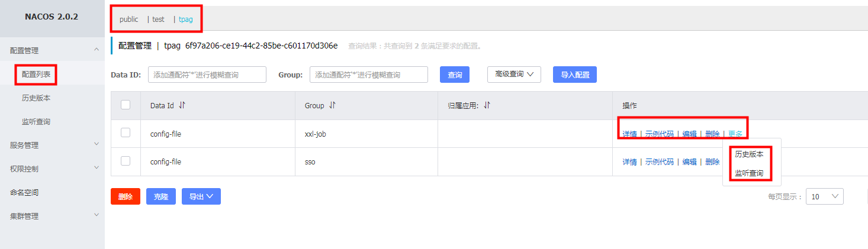Expand the 集群管理 sidebar chevron

[97, 215]
